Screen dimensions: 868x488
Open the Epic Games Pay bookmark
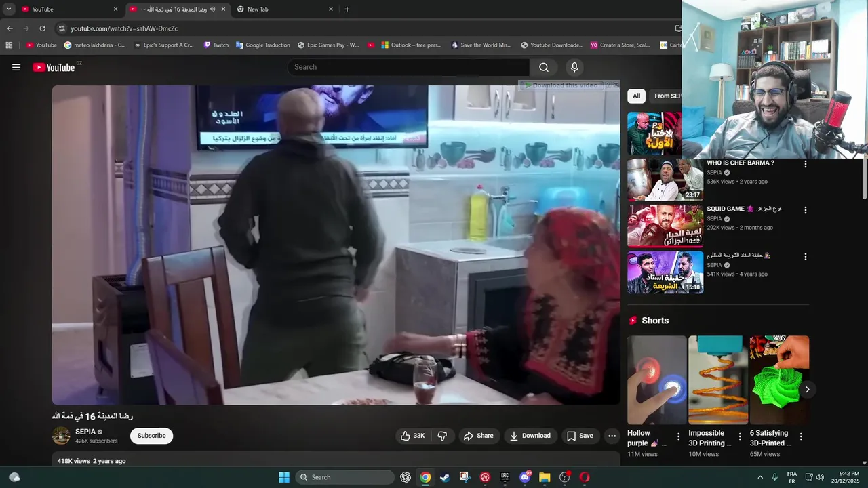click(328, 45)
